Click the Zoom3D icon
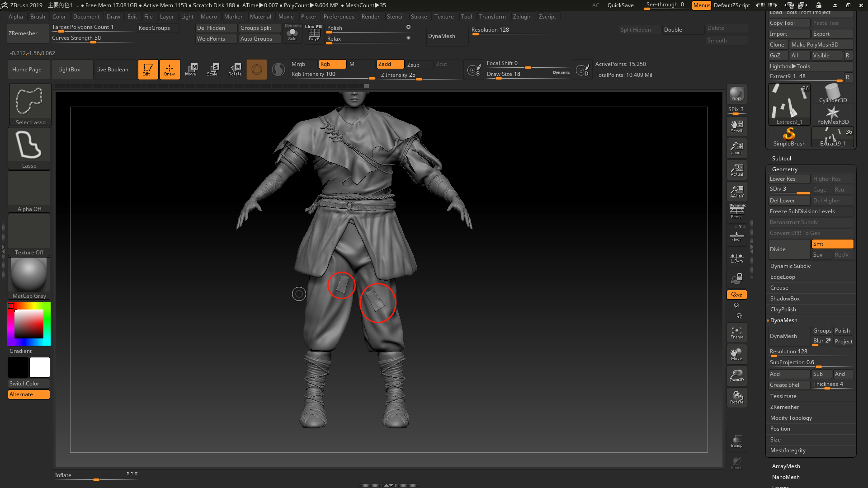This screenshot has height=488, width=868. coord(736,376)
